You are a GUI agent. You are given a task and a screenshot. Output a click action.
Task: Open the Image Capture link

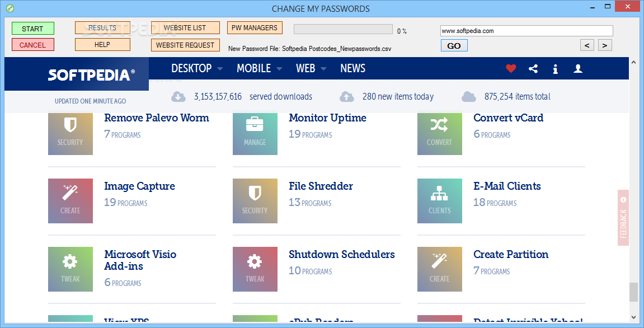tap(140, 186)
